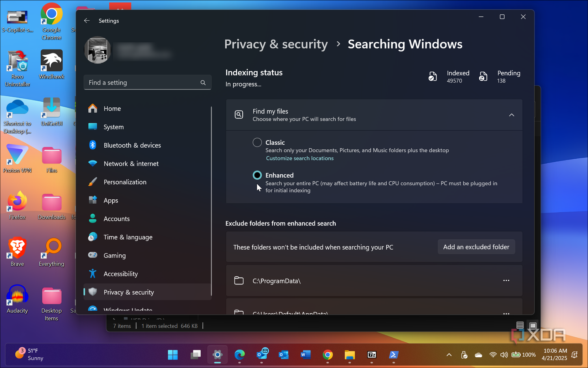Open options menu for C:\ProgramData\ folder

(x=506, y=281)
